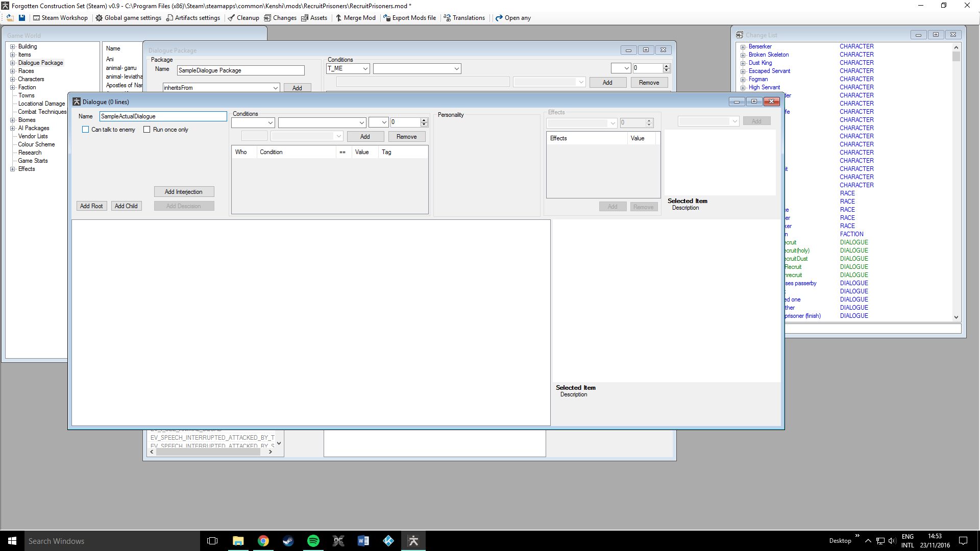Viewport: 980px width, 551px height.
Task: Click the Add Root button
Action: (x=91, y=206)
